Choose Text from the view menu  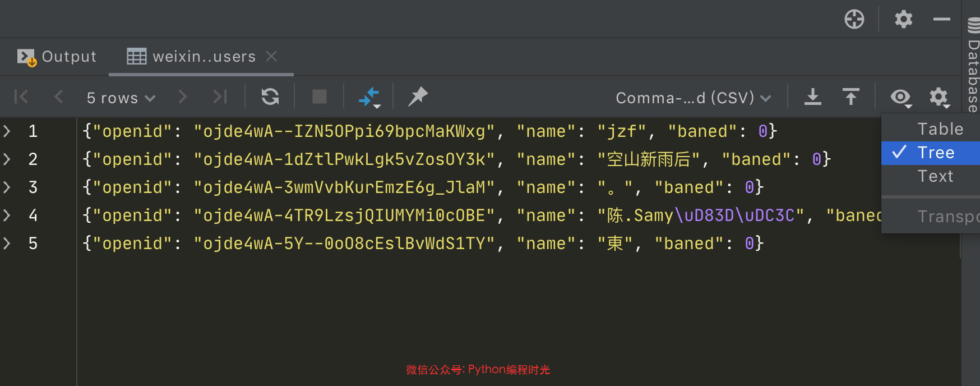[935, 176]
